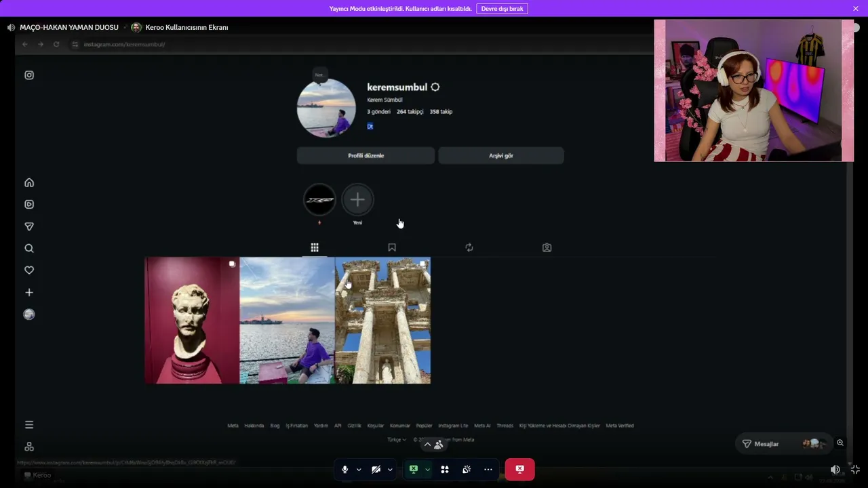Click Arşivi gör button
The height and width of the screenshot is (488, 868).
pos(501,156)
